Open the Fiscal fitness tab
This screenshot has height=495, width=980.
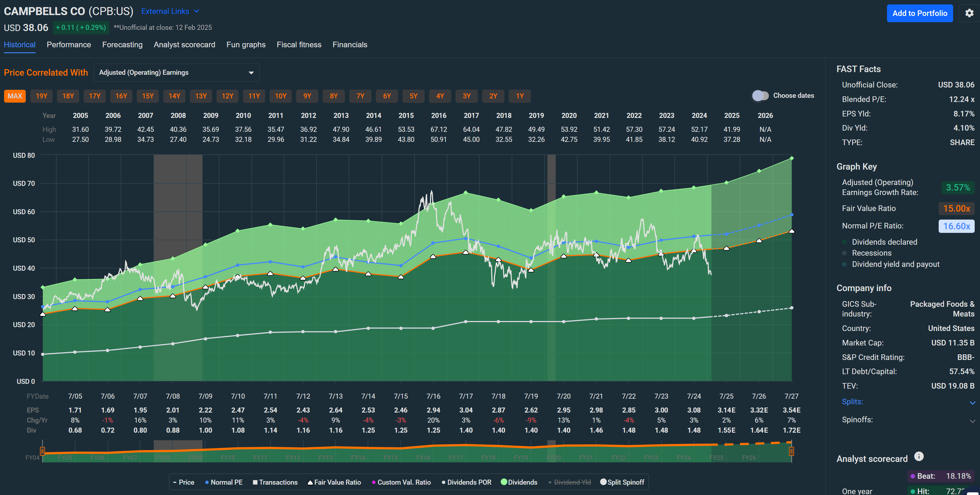coord(299,45)
